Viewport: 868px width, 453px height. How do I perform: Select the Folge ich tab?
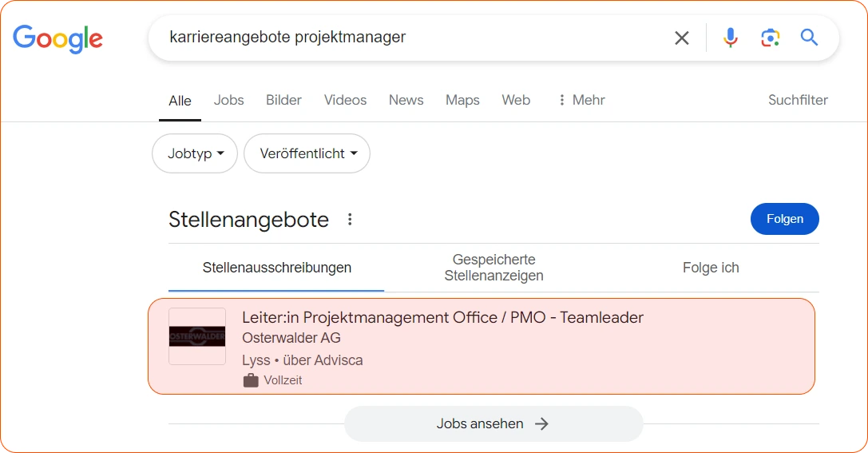711,268
